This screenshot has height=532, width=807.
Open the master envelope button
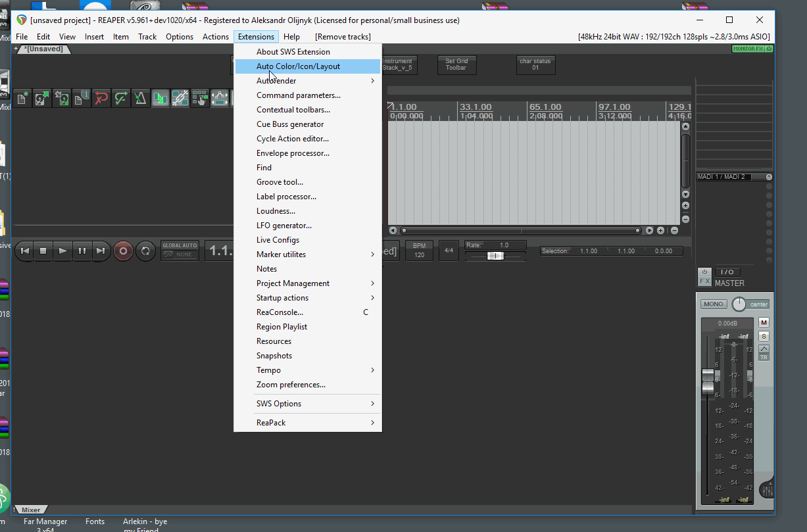pyautogui.click(x=764, y=349)
